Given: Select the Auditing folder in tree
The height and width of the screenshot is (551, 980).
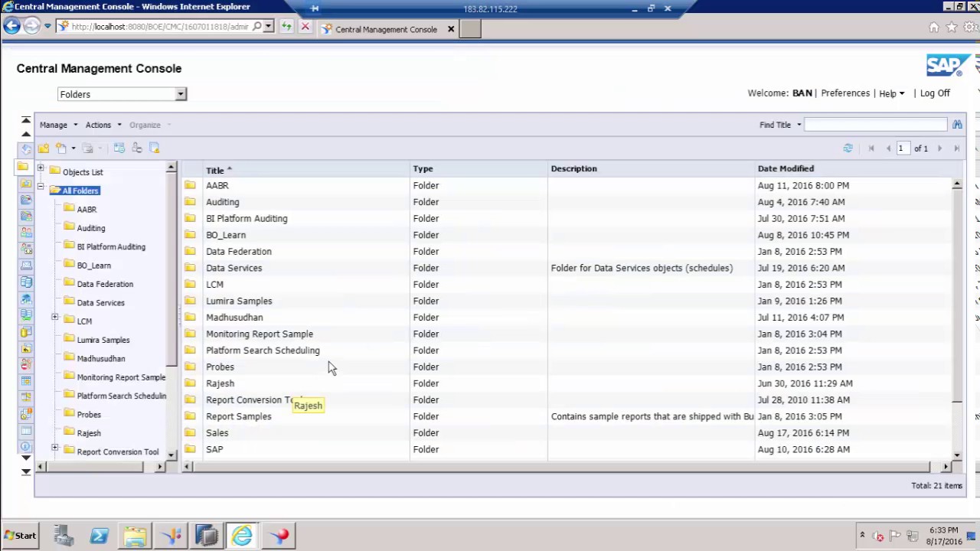Looking at the screenshot, I should [x=91, y=228].
